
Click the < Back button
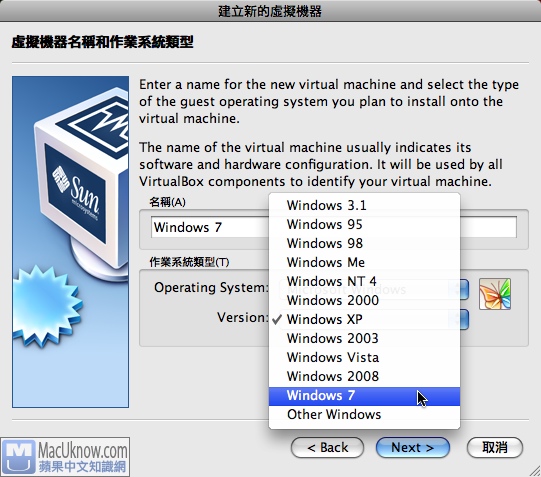pyautogui.click(x=327, y=448)
